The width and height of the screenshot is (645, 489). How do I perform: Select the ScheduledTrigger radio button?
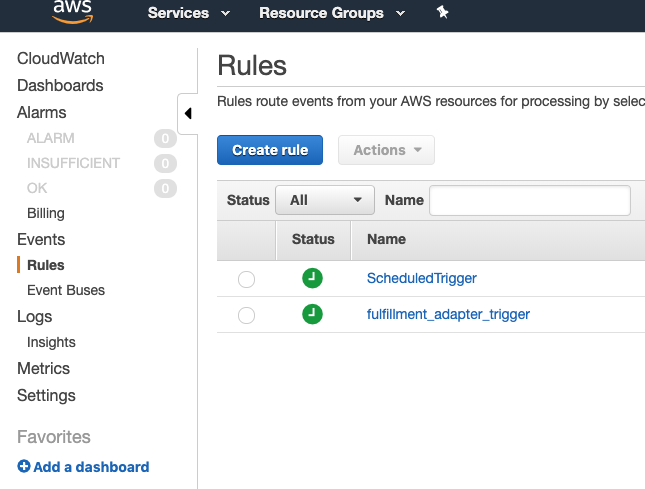[246, 280]
